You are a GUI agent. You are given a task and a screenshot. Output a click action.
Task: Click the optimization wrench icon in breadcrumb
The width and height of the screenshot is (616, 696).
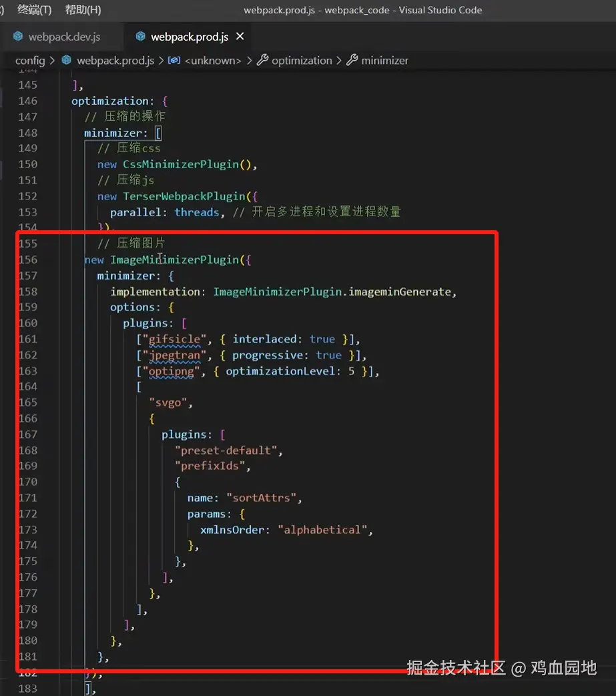tap(263, 60)
